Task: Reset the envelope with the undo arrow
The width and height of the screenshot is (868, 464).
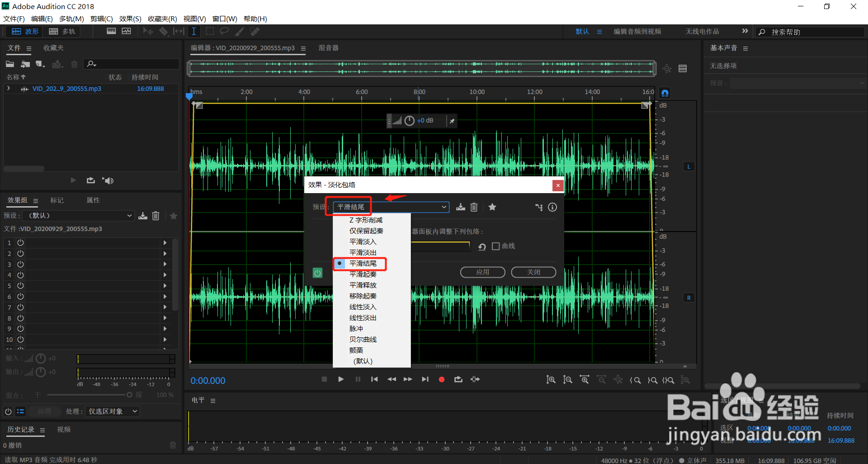Action: (x=482, y=246)
